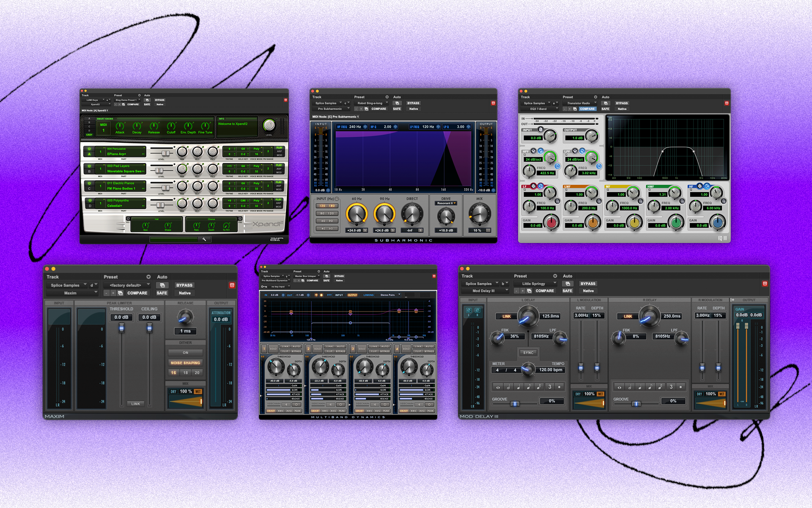
Task: Toggle BYPASS in Maxim window
Action: pos(184,285)
